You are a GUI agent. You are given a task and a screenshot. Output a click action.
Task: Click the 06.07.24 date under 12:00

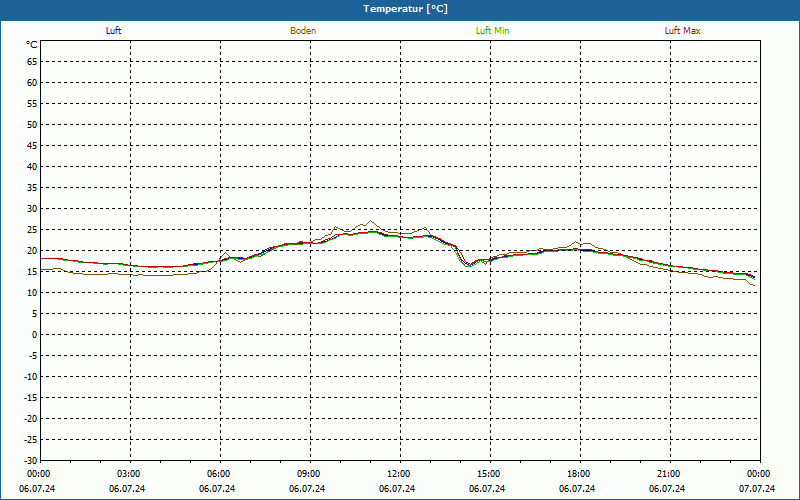click(x=397, y=489)
